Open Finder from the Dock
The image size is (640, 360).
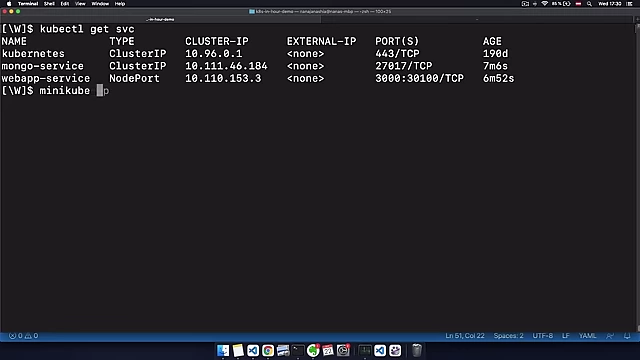[223, 350]
